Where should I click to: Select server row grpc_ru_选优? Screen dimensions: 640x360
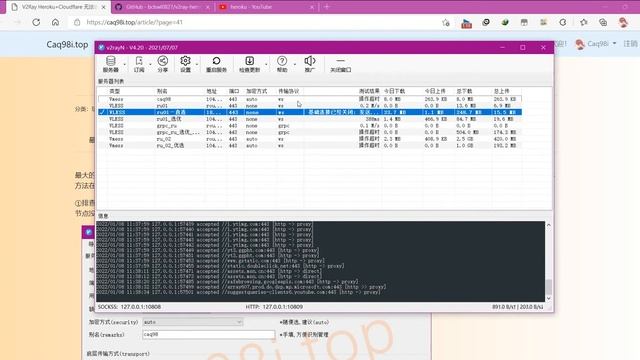310,132
